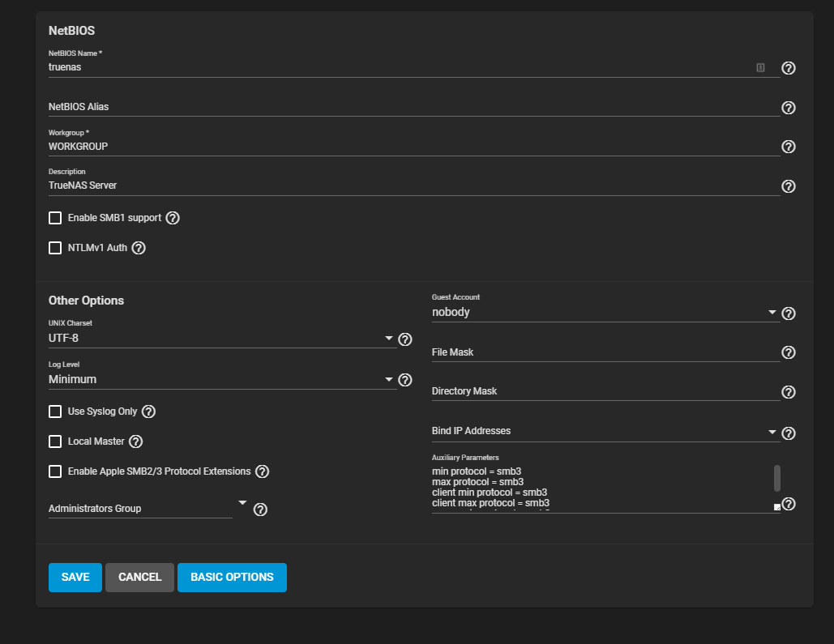View help for Description field
The height and width of the screenshot is (644, 834).
pos(789,186)
